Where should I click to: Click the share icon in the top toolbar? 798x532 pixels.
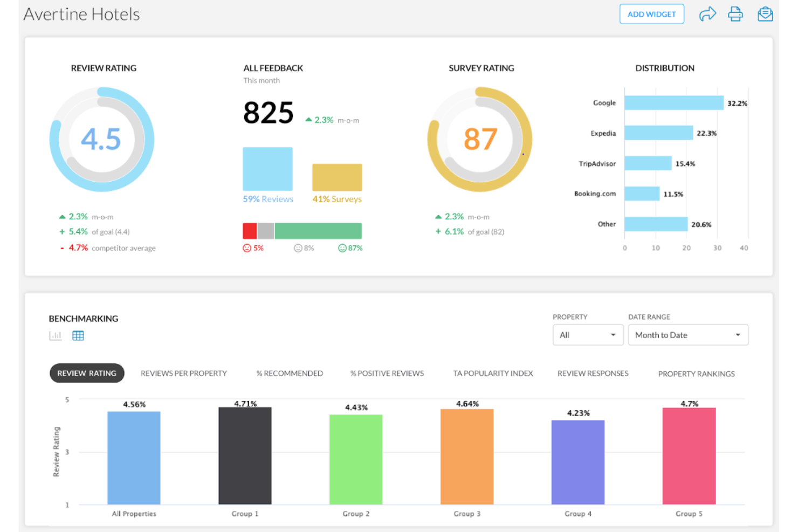tap(707, 13)
